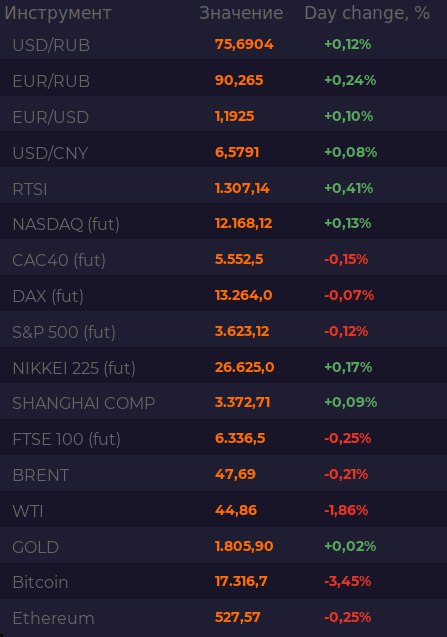447x637 pixels.
Task: Click SHANGHAI COMP day change +0,09%
Action: [351, 402]
